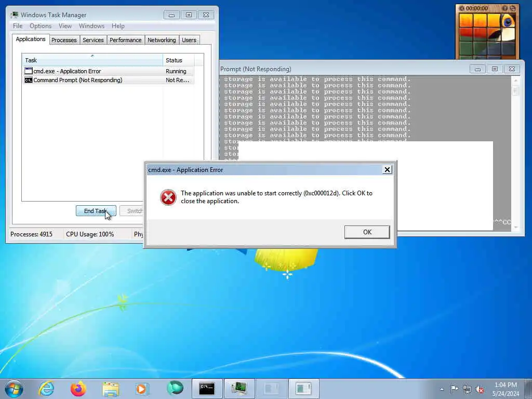Click the End Task button
The height and width of the screenshot is (399, 532).
(96, 211)
